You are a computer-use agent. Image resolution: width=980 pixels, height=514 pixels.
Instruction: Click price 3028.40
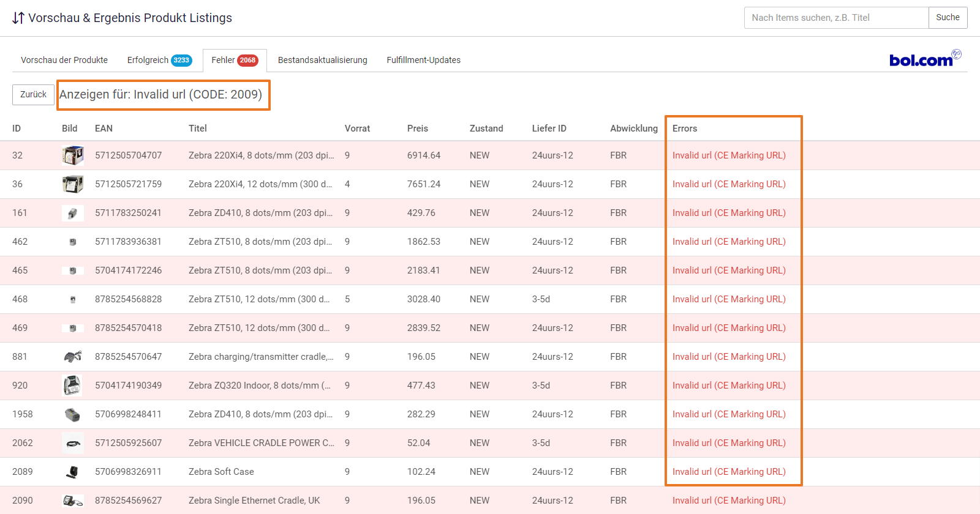[424, 299]
